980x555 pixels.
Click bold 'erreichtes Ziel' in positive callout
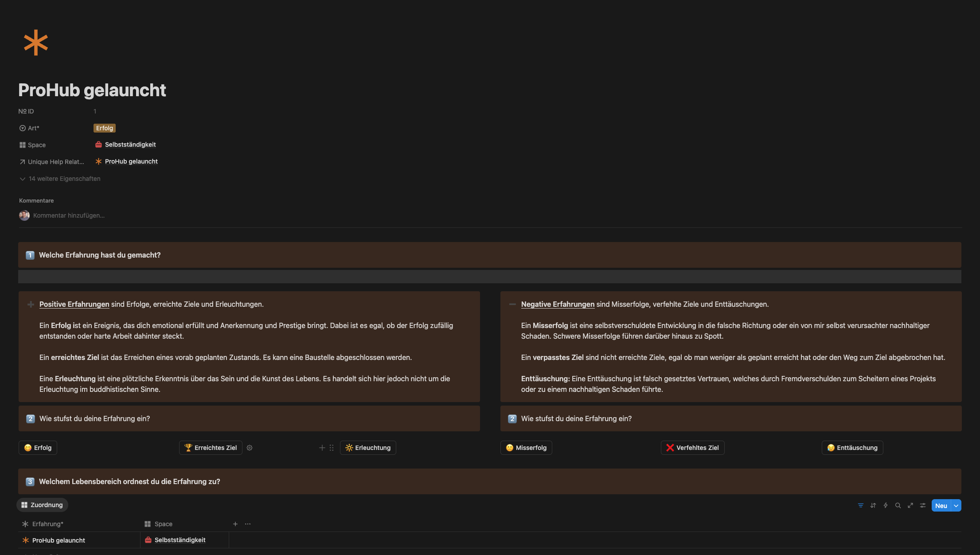(x=75, y=357)
